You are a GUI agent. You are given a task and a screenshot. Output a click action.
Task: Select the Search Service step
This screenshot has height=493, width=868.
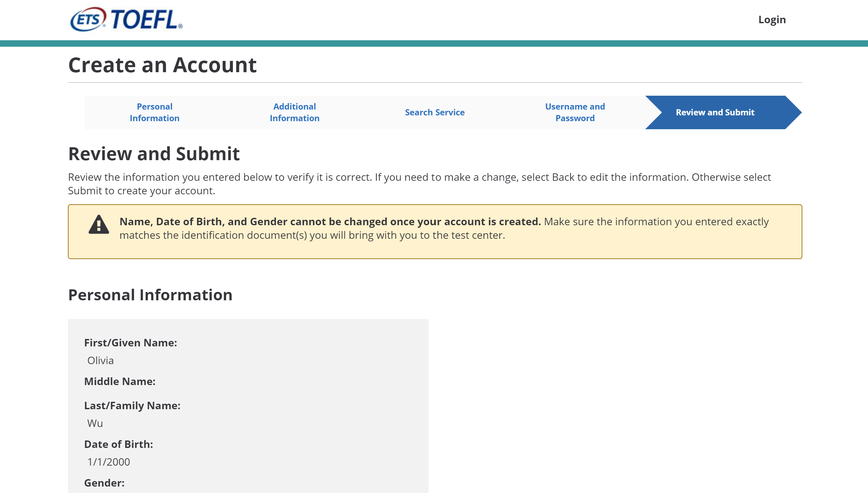pyautogui.click(x=434, y=112)
